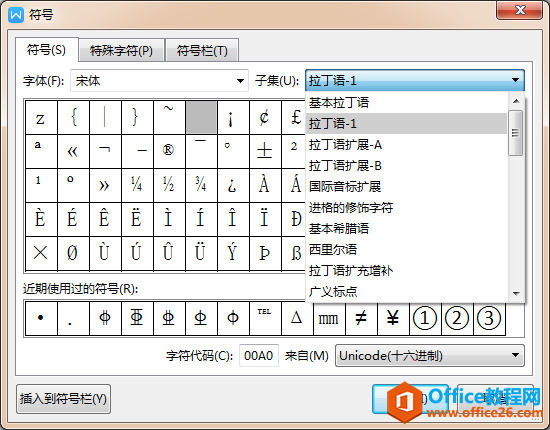
Task: Click the 字符代码 field showing 00A0
Action: tap(259, 356)
